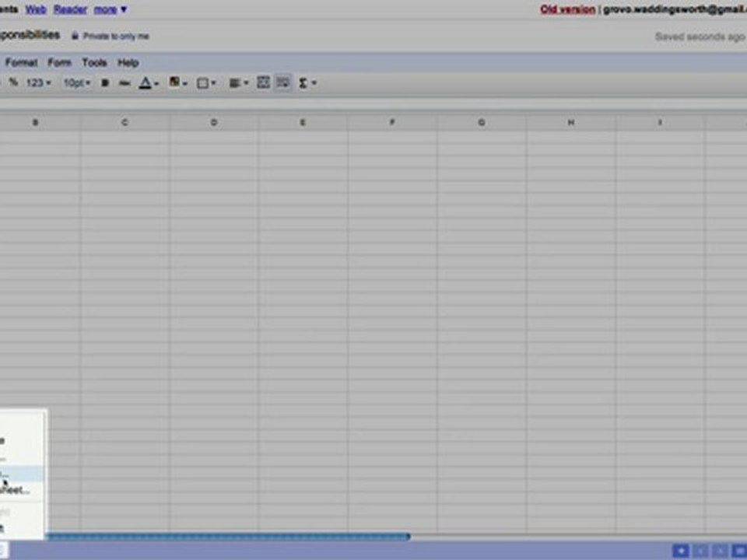Open the sigma functions dropdown

tap(307, 83)
